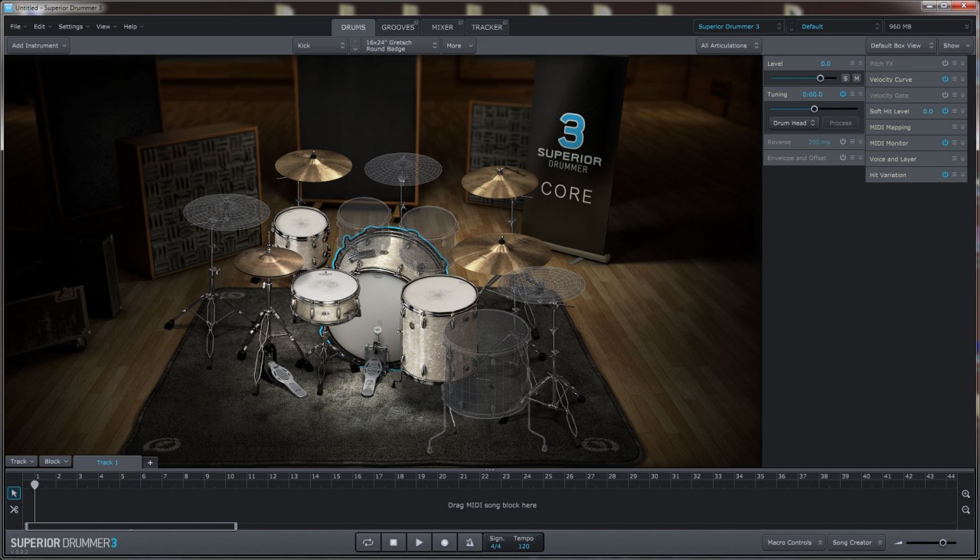
Task: Disable the MIDI Monitor power switch
Action: pos(945,142)
